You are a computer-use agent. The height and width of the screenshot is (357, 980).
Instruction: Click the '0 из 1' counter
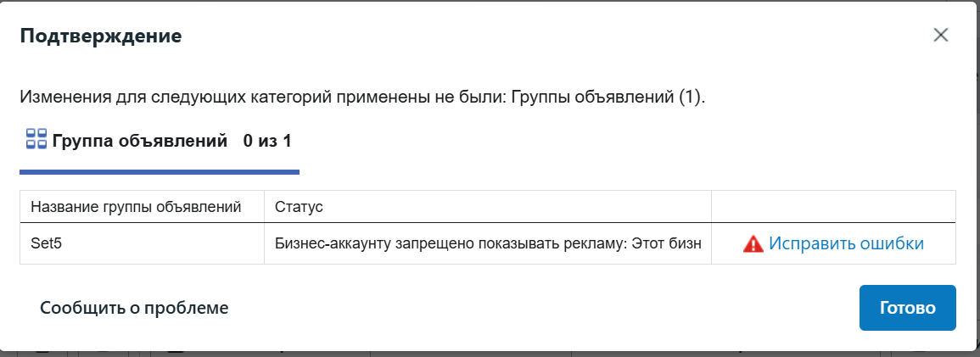[x=266, y=140]
